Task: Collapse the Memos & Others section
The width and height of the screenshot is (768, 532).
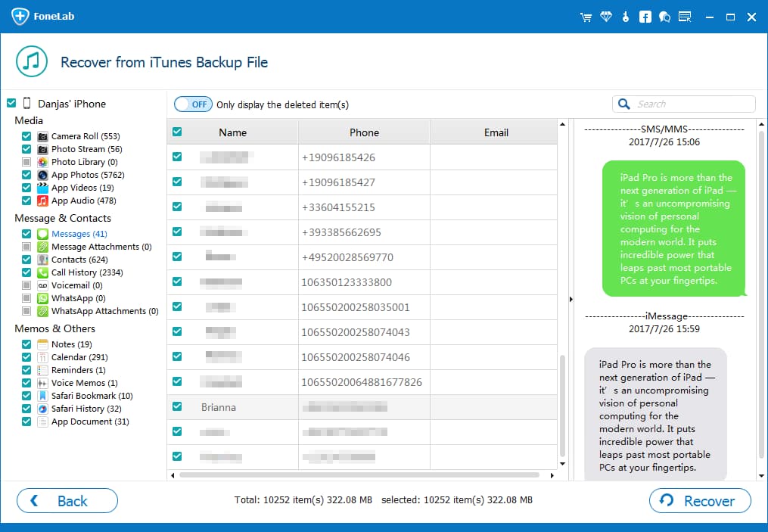Action: 54,328
